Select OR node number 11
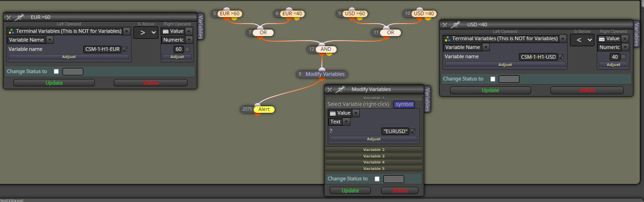The width and height of the screenshot is (644, 202). pos(390,32)
